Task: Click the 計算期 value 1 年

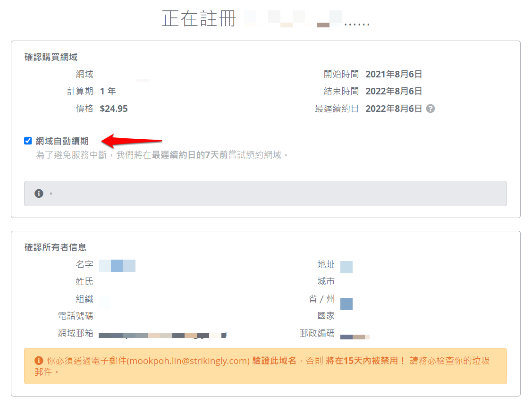Action: 108,91
